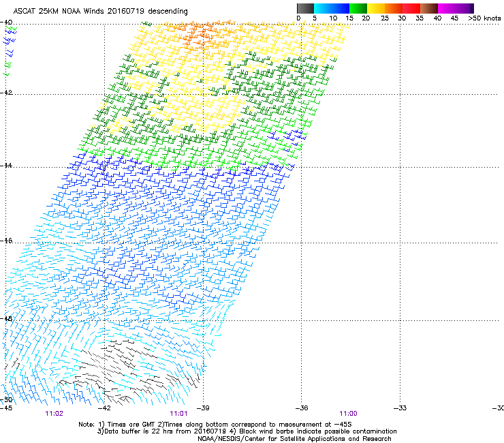Click the 'Times are GMT' note line
This screenshot has width=504, height=443.
tap(215, 425)
